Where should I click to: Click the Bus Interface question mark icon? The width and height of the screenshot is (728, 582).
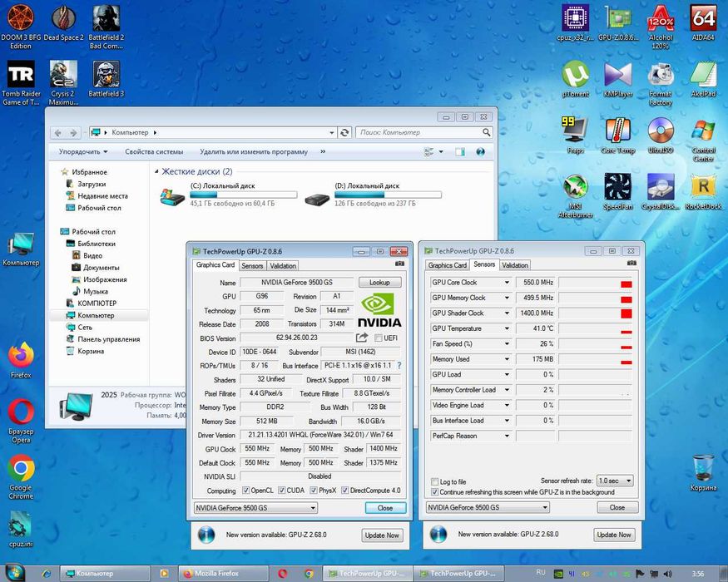(399, 365)
